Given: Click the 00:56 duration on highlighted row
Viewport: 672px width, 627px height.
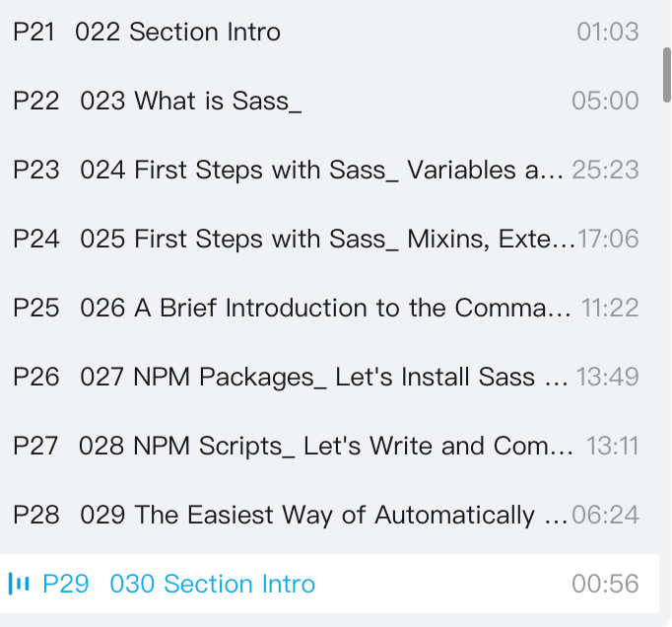Looking at the screenshot, I should (x=605, y=584).
